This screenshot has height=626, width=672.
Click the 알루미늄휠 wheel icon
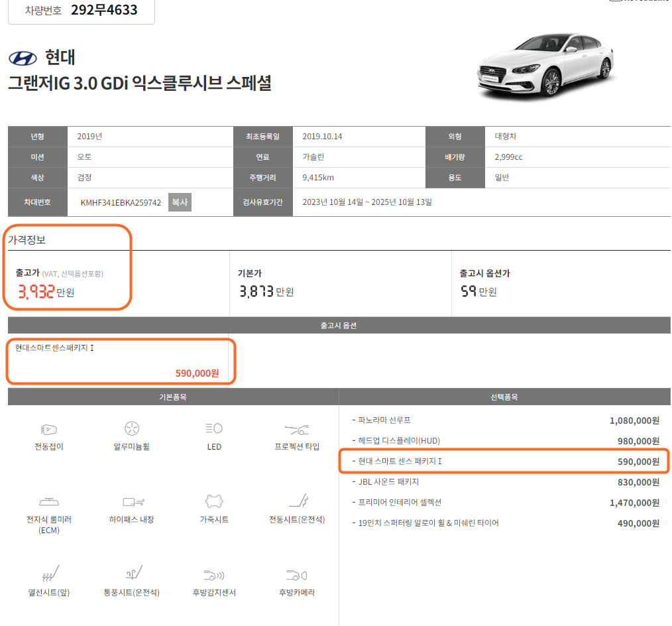[132, 428]
